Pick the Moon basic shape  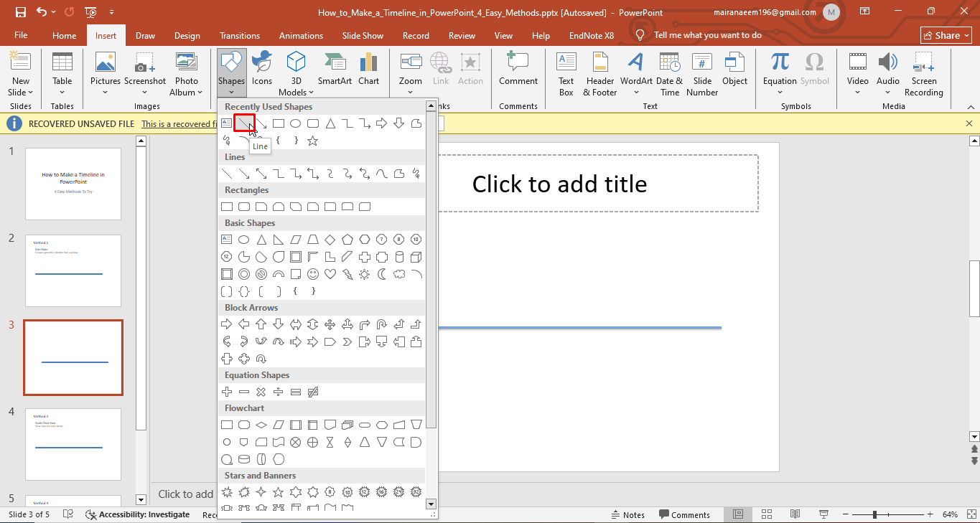[382, 274]
